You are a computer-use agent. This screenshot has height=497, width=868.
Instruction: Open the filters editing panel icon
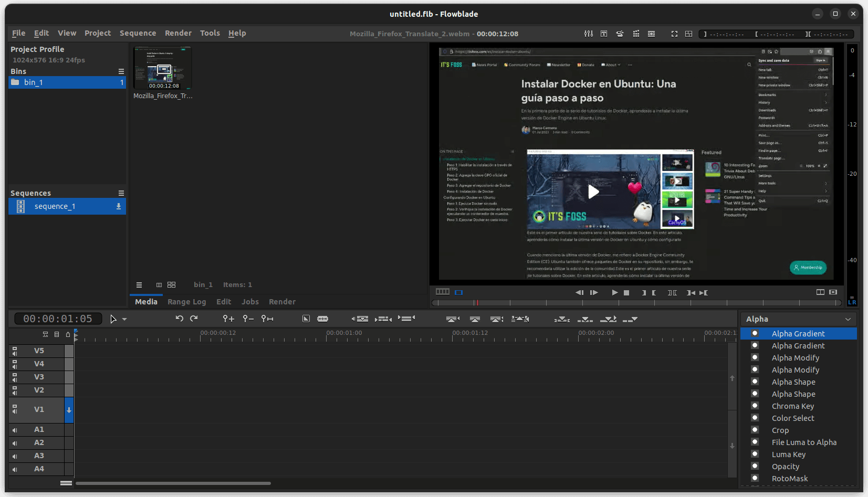(x=589, y=33)
